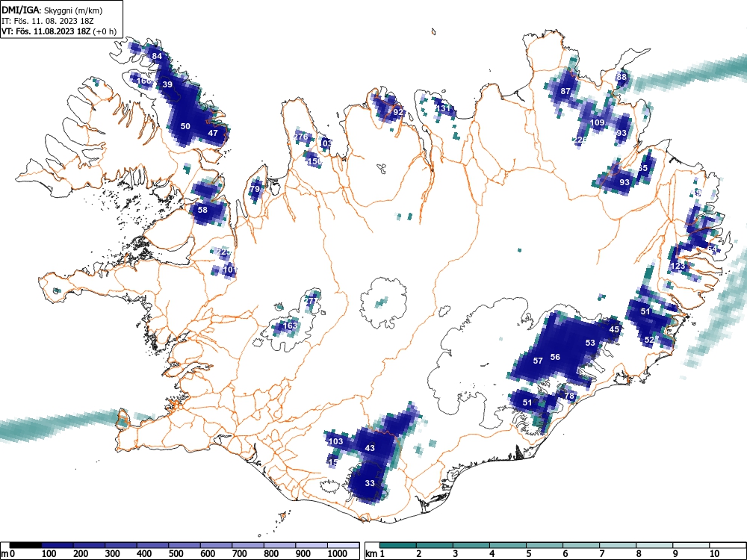Image resolution: width=747 pixels, height=560 pixels.
Task: Click the visibility value '58' on the map
Action: click(202, 210)
